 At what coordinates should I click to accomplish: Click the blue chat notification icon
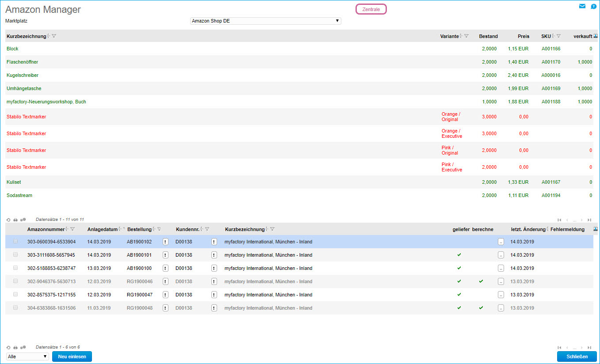tap(594, 7)
